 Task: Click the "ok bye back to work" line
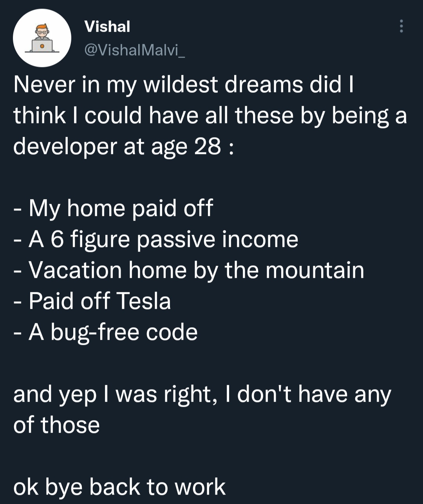coord(119,487)
